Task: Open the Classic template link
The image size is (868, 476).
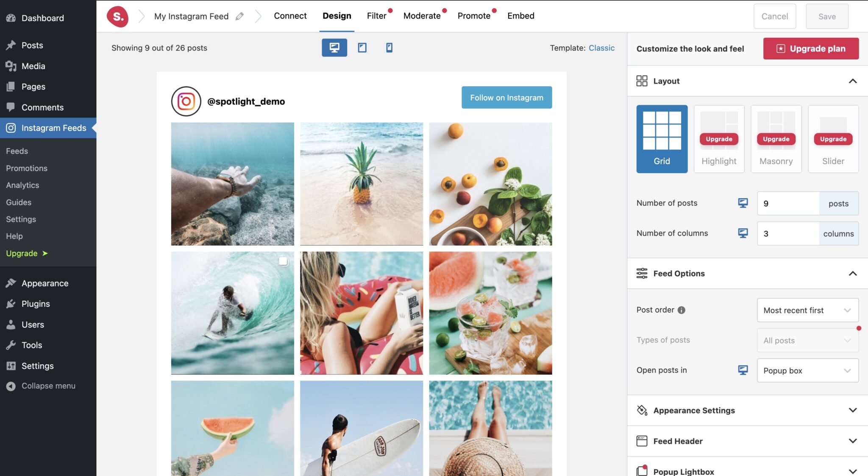Action: [601, 48]
